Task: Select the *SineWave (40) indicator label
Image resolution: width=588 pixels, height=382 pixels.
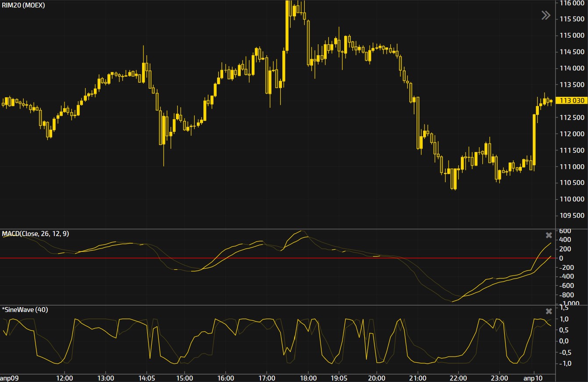Action: [25, 310]
